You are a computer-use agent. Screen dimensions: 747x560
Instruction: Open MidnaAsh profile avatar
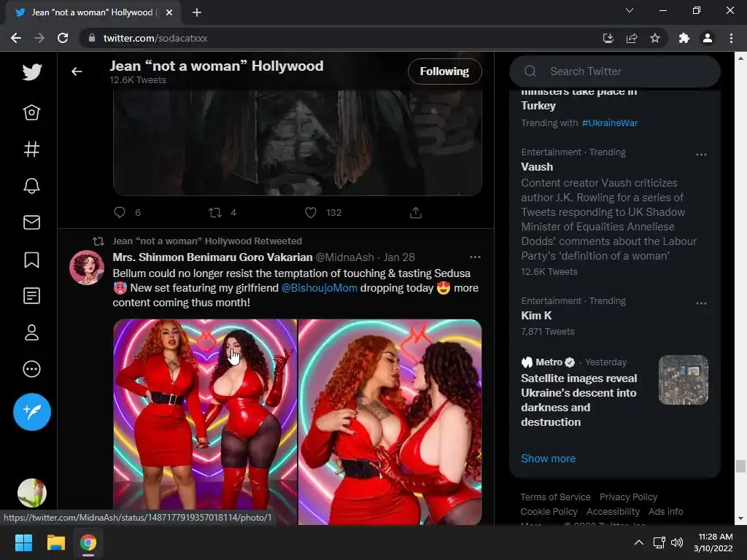tap(87, 268)
